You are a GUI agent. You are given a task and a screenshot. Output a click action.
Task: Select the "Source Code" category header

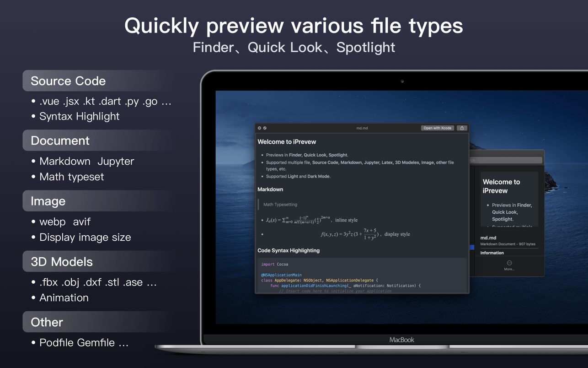[68, 81]
